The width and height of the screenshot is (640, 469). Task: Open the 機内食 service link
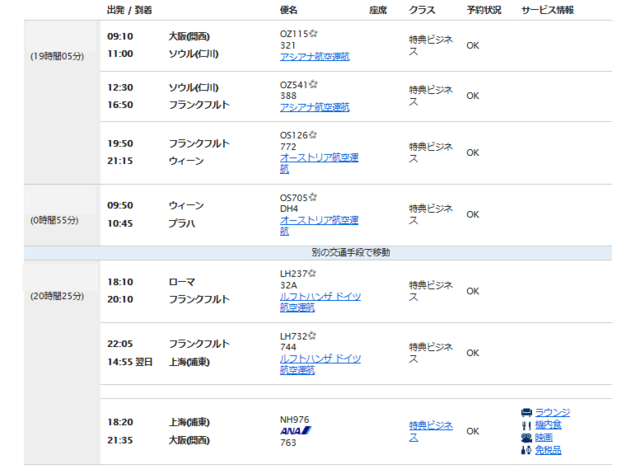click(548, 425)
